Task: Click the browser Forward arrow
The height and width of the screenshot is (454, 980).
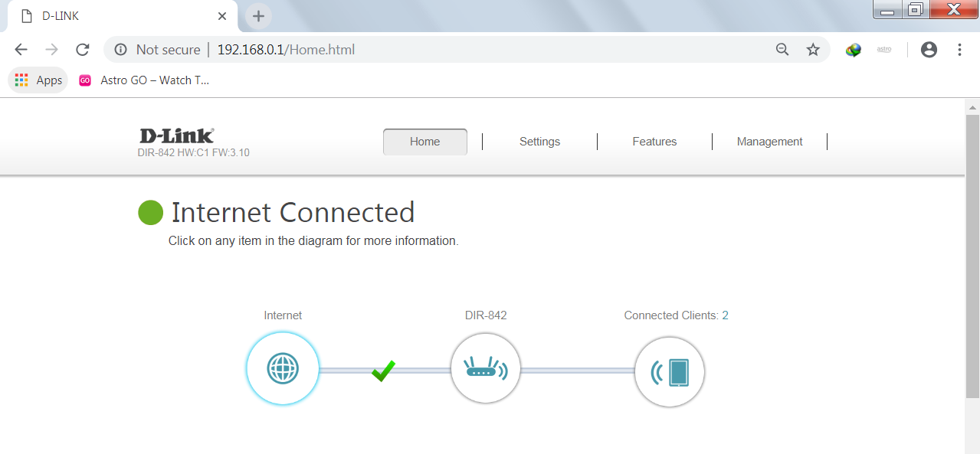Action: click(x=51, y=50)
